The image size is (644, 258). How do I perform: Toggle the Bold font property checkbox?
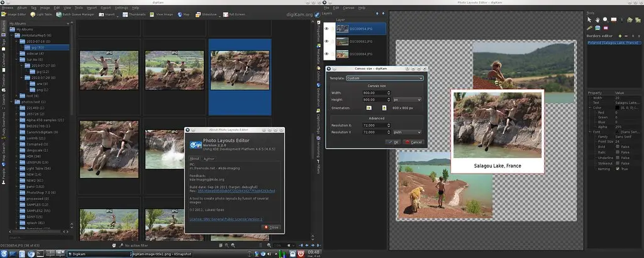pos(618,147)
